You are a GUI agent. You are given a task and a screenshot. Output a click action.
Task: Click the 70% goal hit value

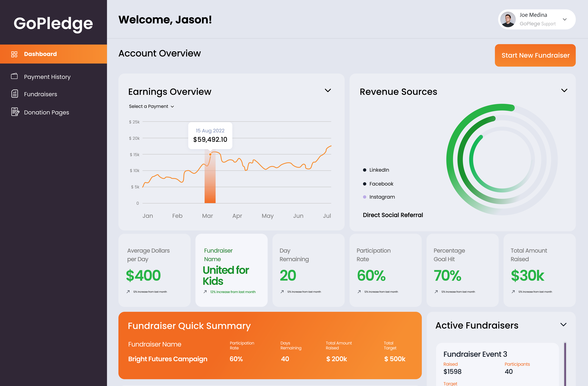point(447,275)
